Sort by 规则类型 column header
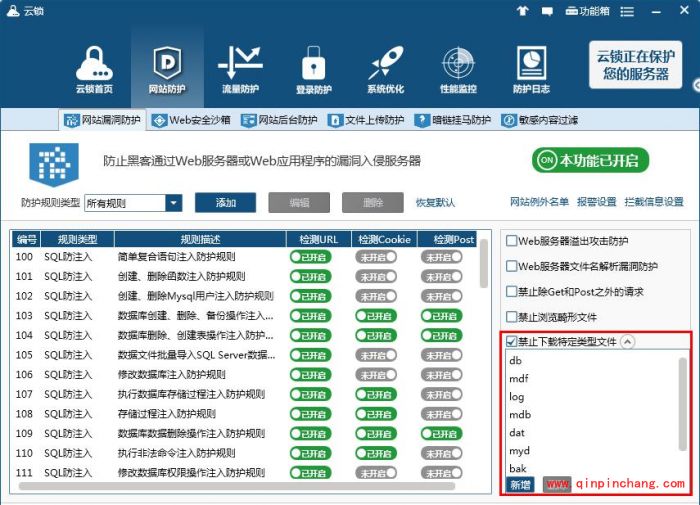700x505 pixels. pos(77,239)
